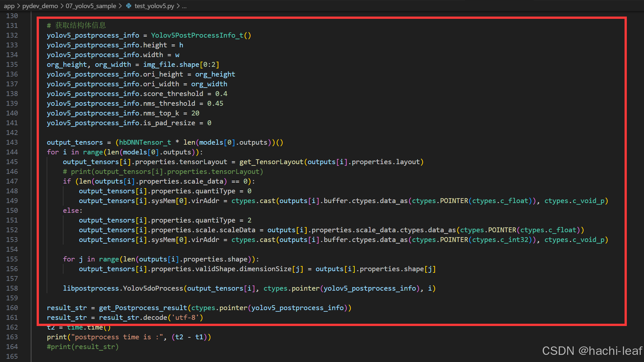
Task: Click line number 158 in the gutter
Action: [x=12, y=288]
